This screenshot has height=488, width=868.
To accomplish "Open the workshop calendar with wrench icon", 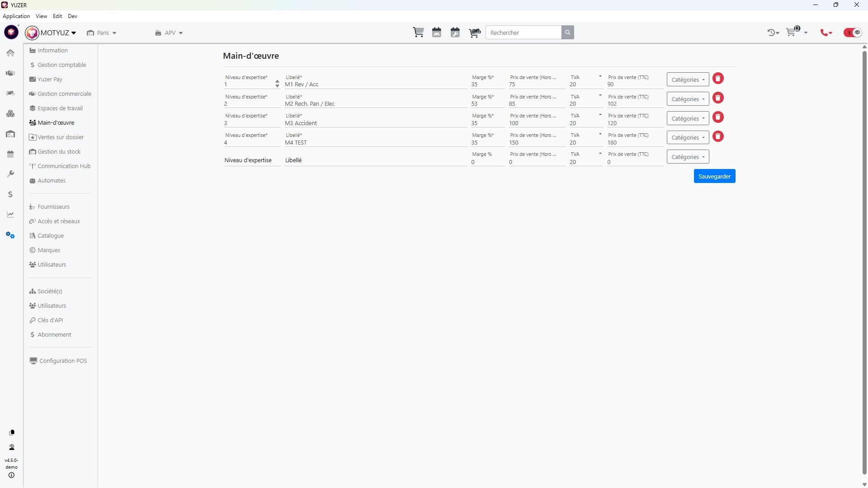I will 455,33.
